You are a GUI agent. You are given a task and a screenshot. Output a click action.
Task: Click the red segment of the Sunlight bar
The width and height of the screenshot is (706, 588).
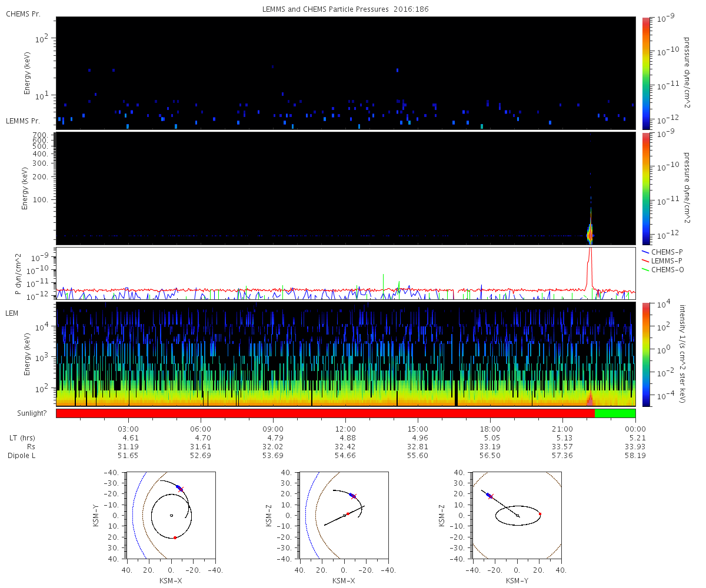click(325, 413)
